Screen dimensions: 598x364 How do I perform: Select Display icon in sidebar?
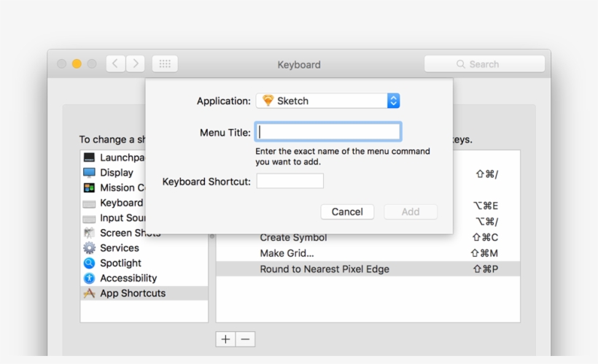point(89,172)
